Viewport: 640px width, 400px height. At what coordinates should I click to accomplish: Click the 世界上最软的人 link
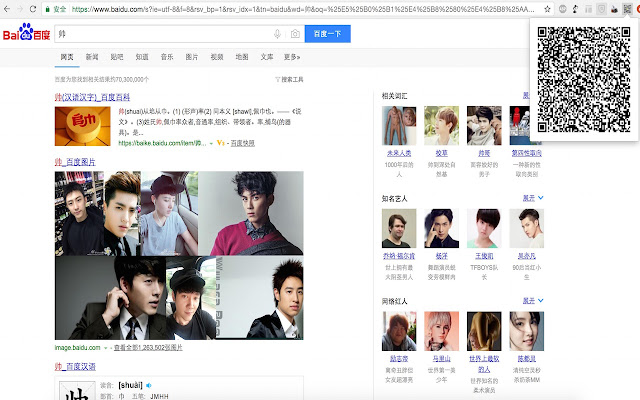click(484, 364)
